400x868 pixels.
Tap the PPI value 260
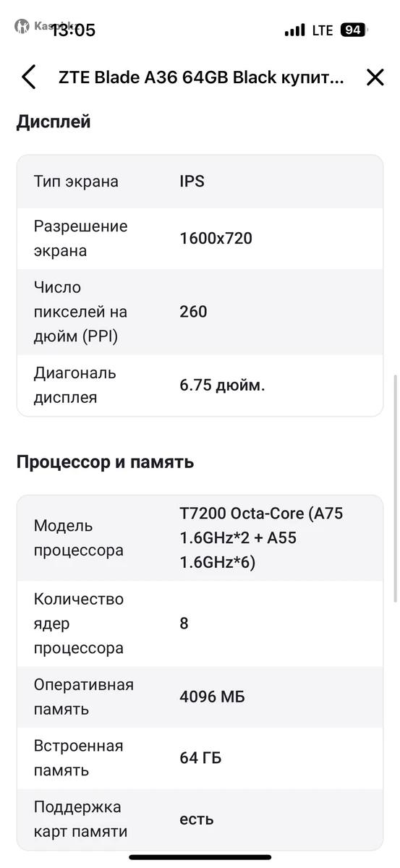(193, 312)
